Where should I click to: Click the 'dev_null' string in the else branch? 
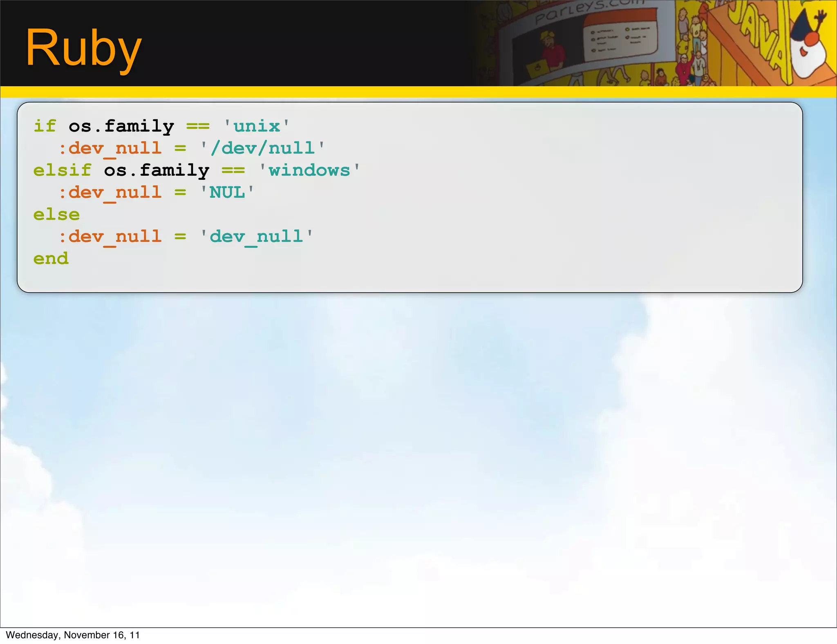click(x=256, y=237)
